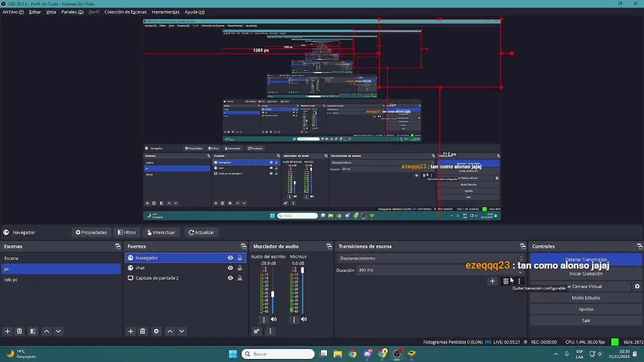Open options dots for Audio del escritorio
644x362 pixels.
click(264, 319)
